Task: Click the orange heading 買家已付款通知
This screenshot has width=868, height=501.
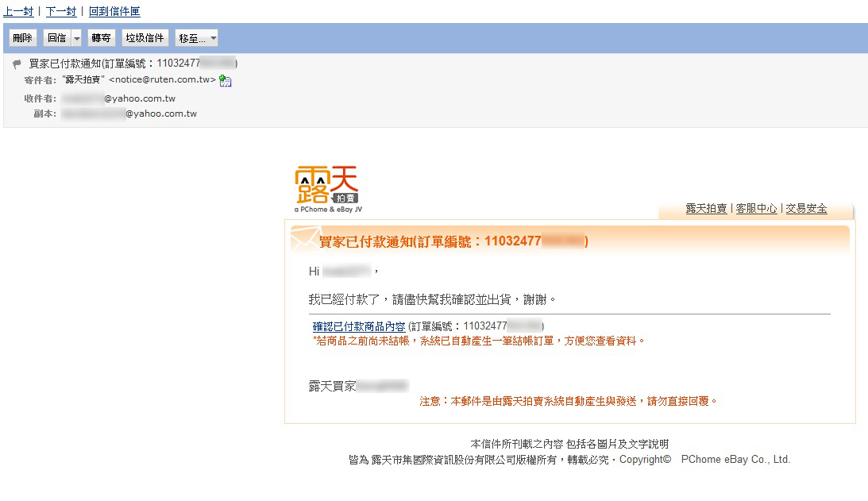Action: click(x=453, y=241)
